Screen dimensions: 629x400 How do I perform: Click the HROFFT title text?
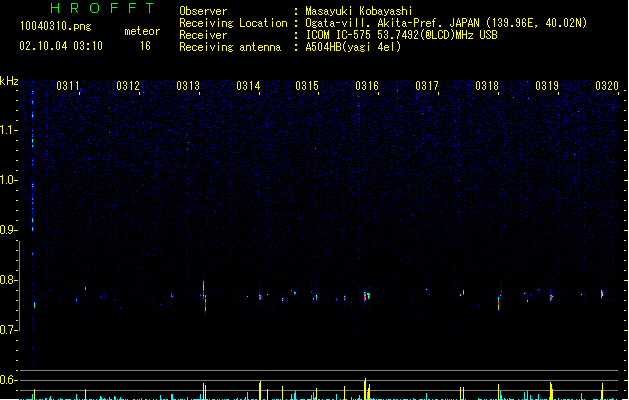tap(102, 8)
